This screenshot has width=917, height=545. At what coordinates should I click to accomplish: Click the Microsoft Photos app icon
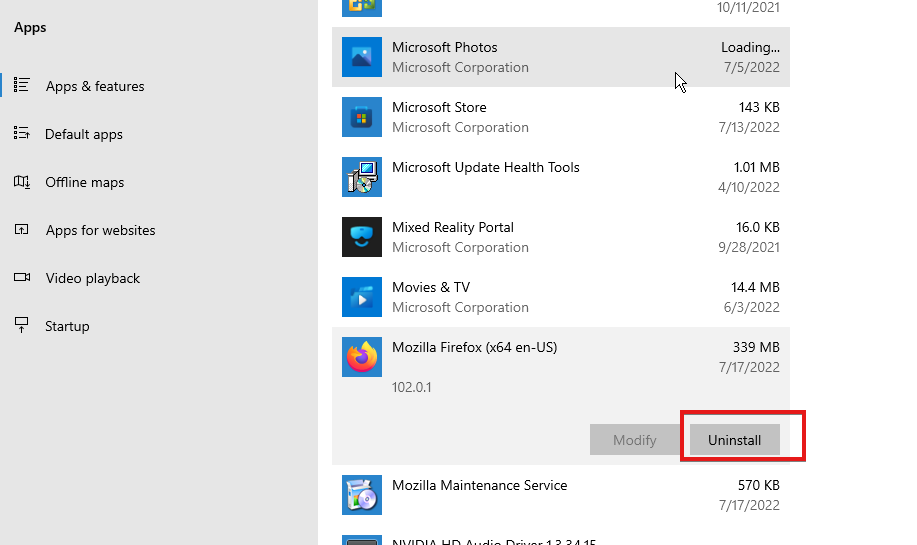(x=362, y=57)
